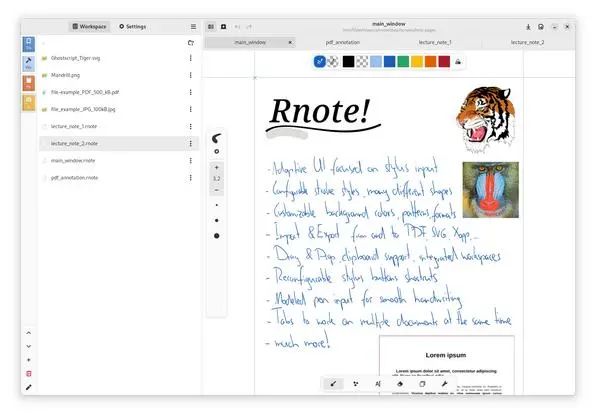596x418 pixels.
Task: Click the save document icon in the header
Action: click(541, 27)
